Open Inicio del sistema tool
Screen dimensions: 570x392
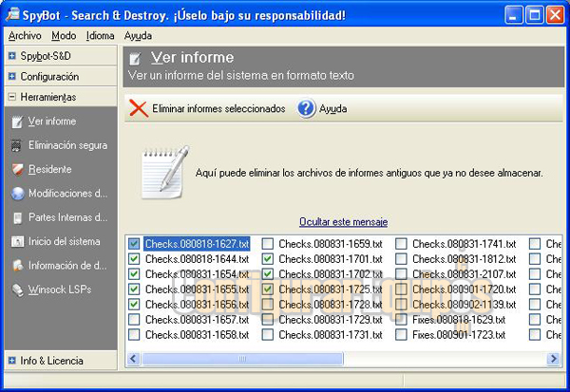pos(65,242)
